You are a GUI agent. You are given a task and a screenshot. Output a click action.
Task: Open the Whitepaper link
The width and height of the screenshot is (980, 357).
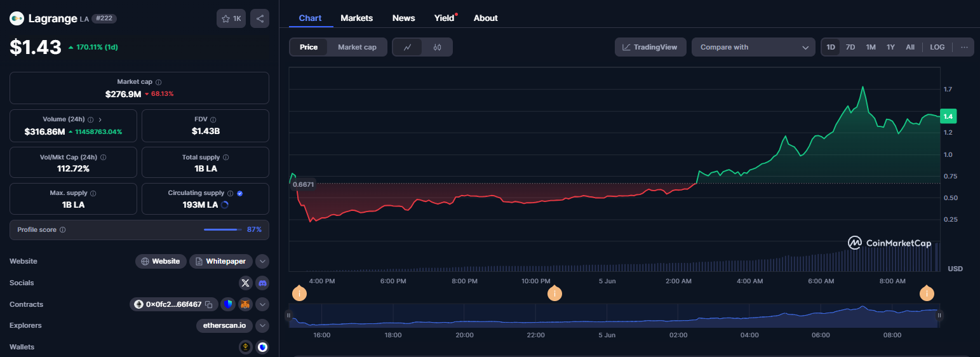pyautogui.click(x=221, y=261)
